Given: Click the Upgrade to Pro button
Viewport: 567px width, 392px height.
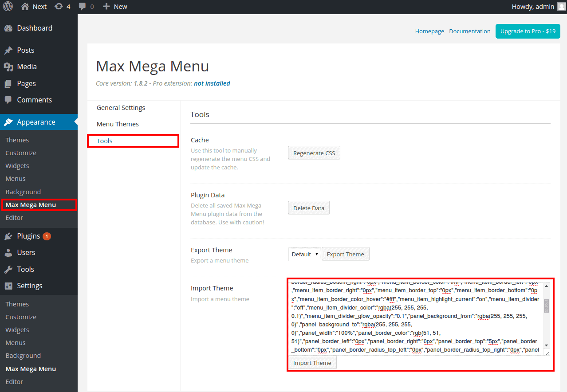Looking at the screenshot, I should [528, 31].
